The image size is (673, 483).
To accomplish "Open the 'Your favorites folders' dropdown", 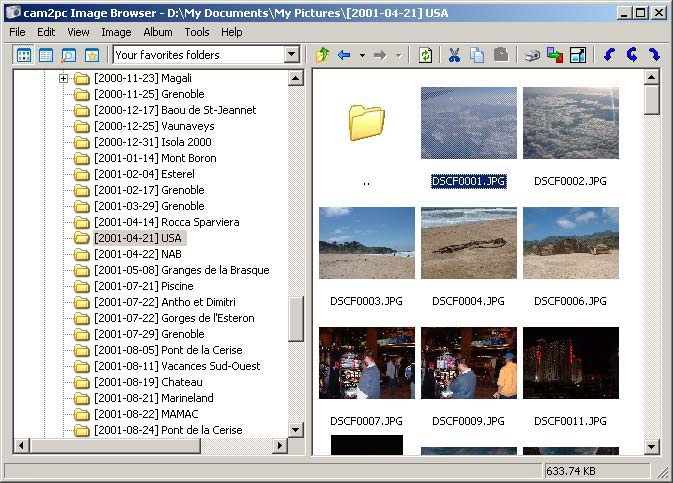I will pos(291,55).
